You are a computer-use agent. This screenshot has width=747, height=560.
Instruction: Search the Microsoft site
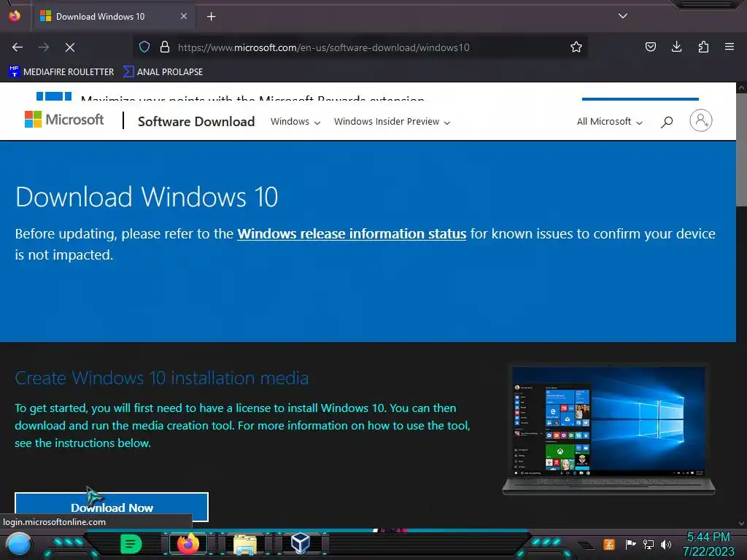coord(667,122)
